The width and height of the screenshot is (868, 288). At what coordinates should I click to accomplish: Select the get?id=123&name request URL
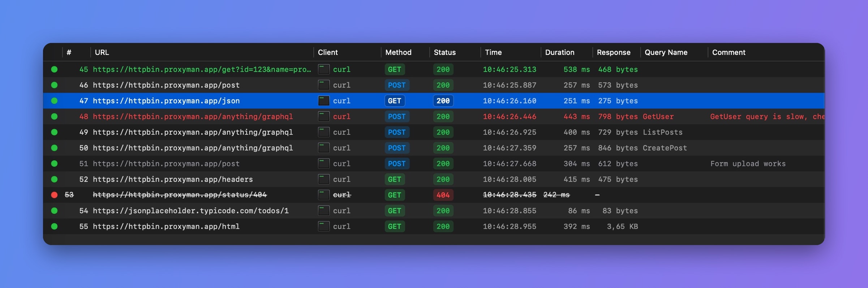(202, 69)
